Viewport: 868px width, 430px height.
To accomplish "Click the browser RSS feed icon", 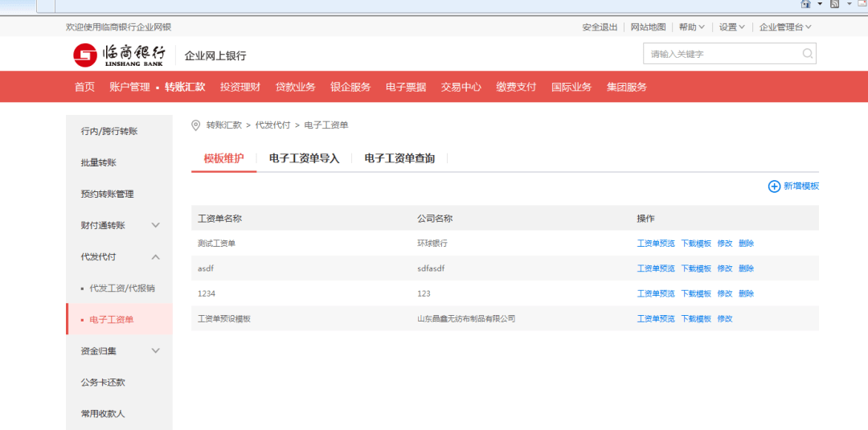I will pos(834,4).
